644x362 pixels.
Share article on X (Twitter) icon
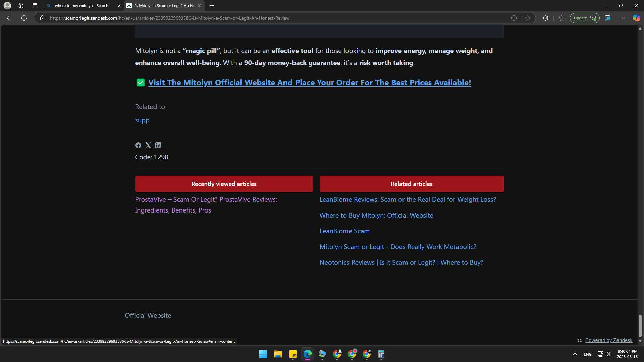[148, 145]
